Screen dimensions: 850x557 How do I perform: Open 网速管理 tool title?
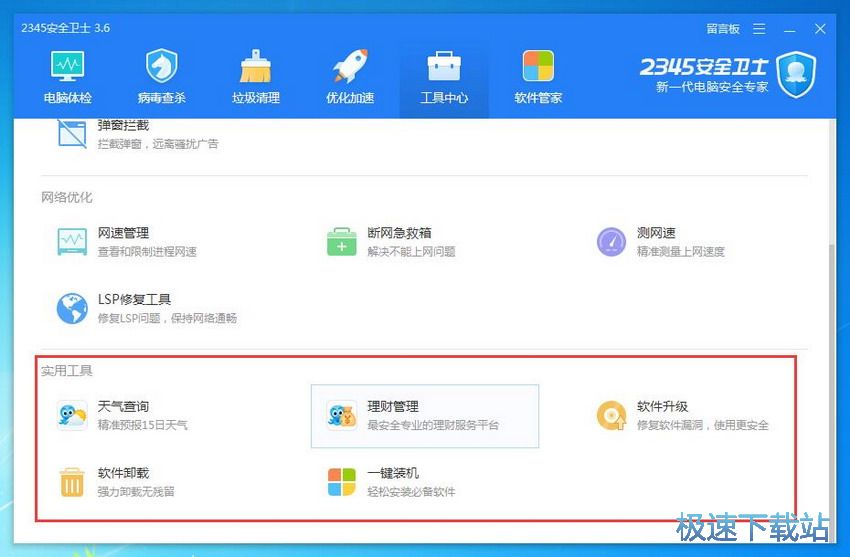click(123, 233)
